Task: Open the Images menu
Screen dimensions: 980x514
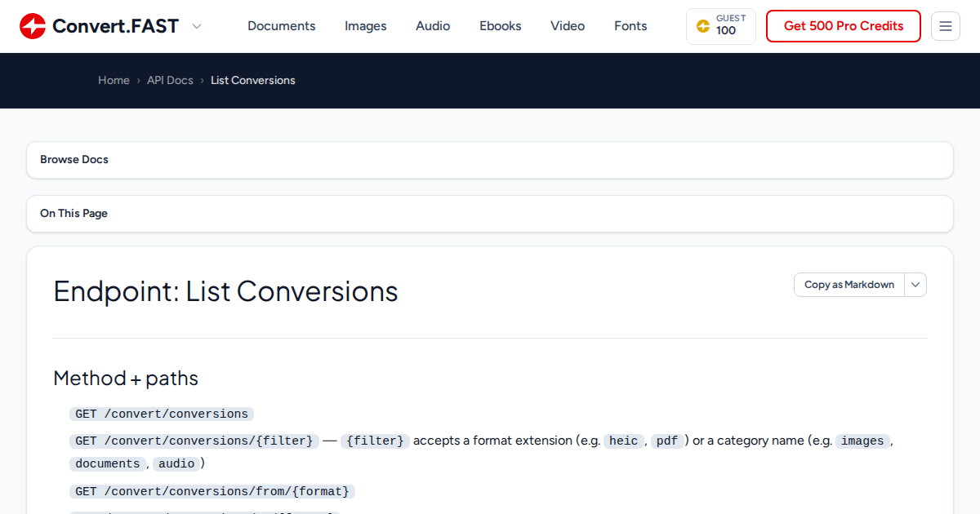Action: click(366, 26)
